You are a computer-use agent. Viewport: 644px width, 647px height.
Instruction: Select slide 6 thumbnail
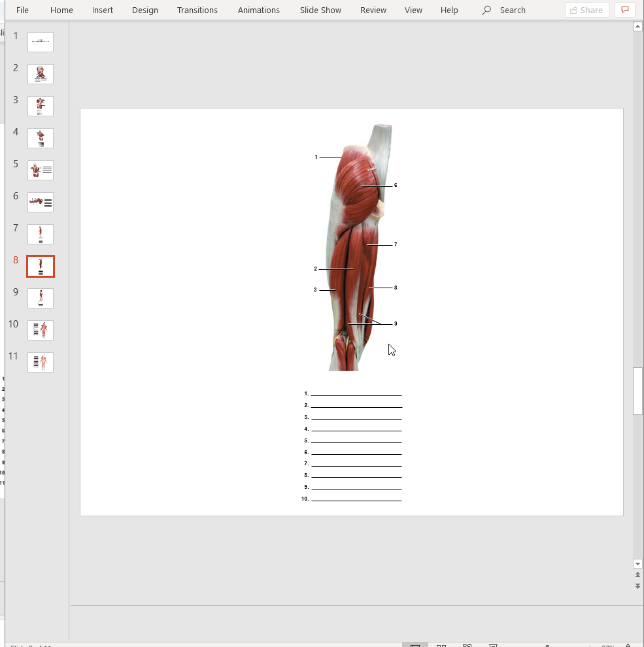[x=41, y=202]
